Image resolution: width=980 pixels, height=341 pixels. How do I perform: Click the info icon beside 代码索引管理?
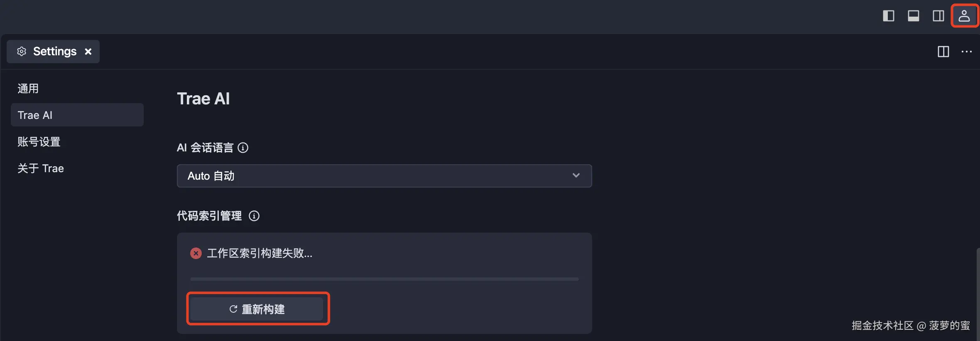[254, 216]
